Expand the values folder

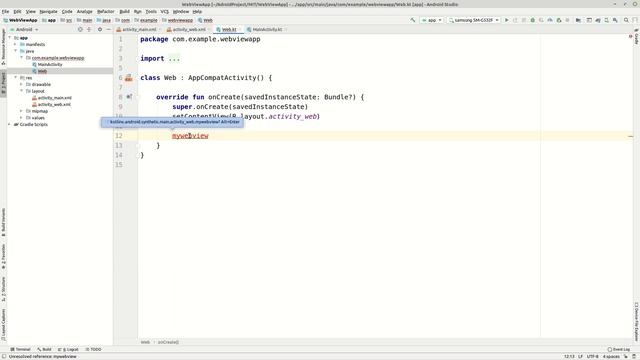(x=22, y=118)
